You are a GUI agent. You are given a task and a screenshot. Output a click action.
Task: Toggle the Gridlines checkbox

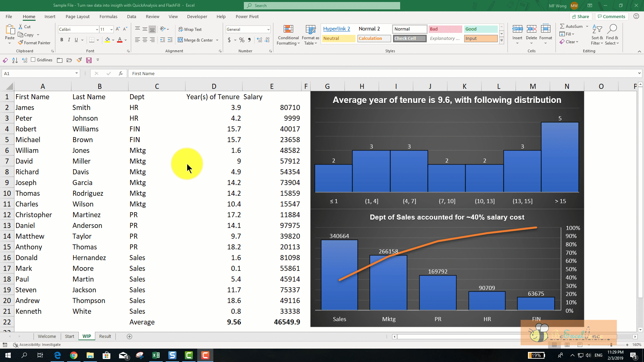coord(33,60)
